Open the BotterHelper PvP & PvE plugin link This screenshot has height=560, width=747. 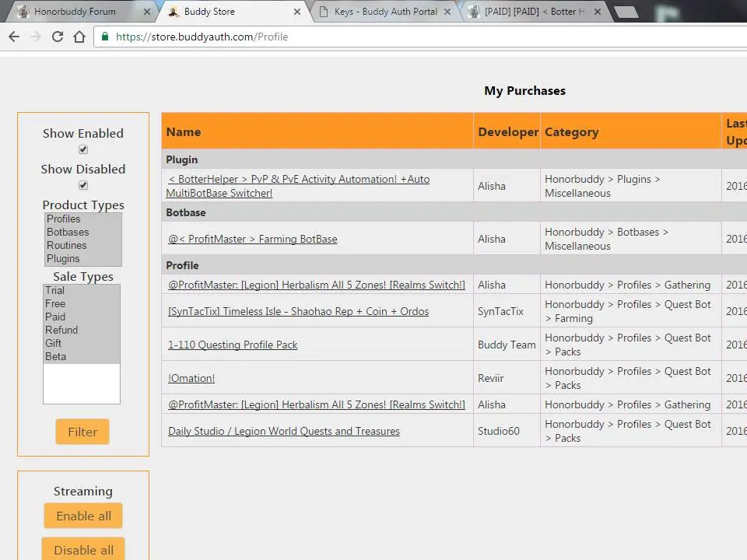point(298,186)
